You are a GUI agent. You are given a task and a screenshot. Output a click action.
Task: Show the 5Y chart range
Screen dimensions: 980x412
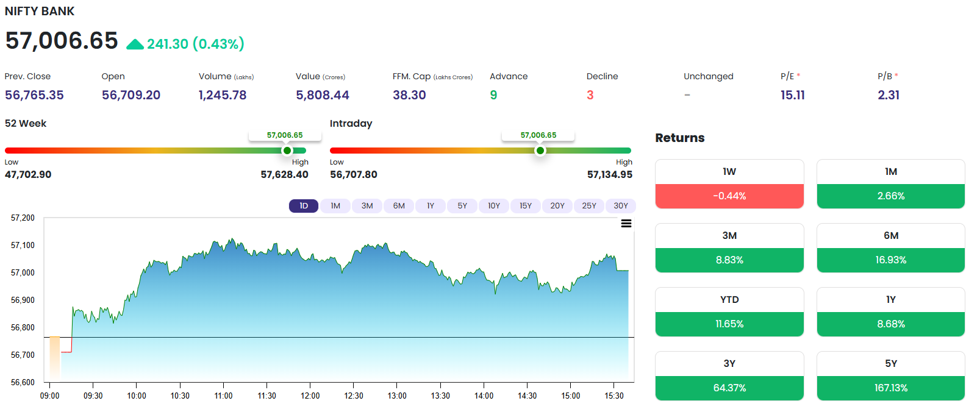click(x=462, y=206)
